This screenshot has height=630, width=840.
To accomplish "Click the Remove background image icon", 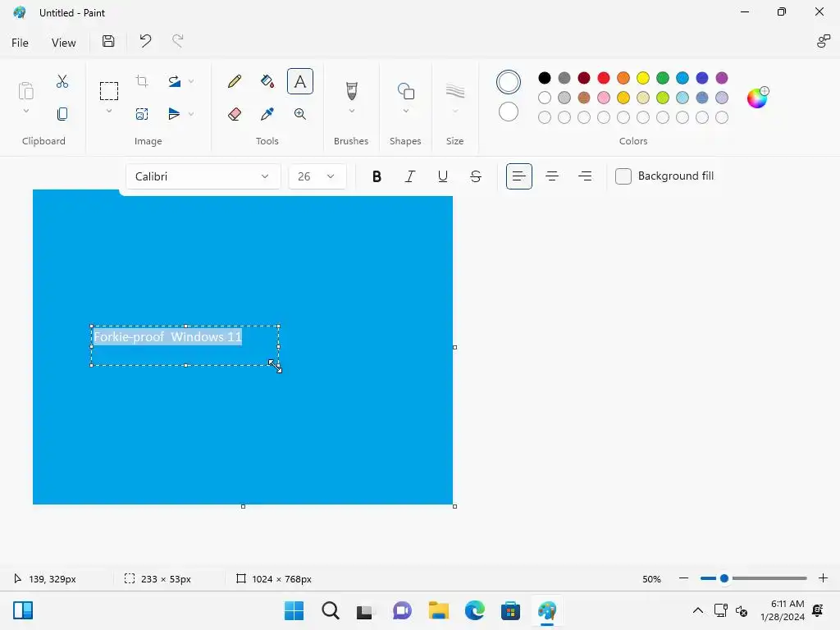I will (x=142, y=114).
